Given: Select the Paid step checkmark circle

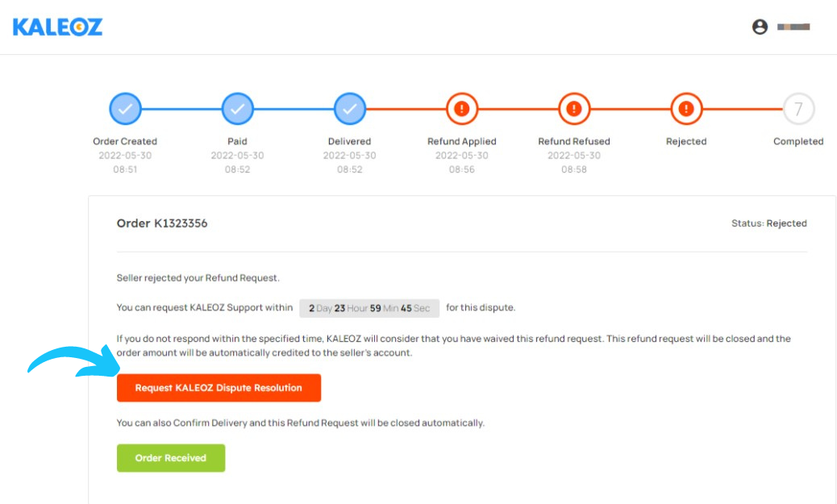Looking at the screenshot, I should pos(238,109).
